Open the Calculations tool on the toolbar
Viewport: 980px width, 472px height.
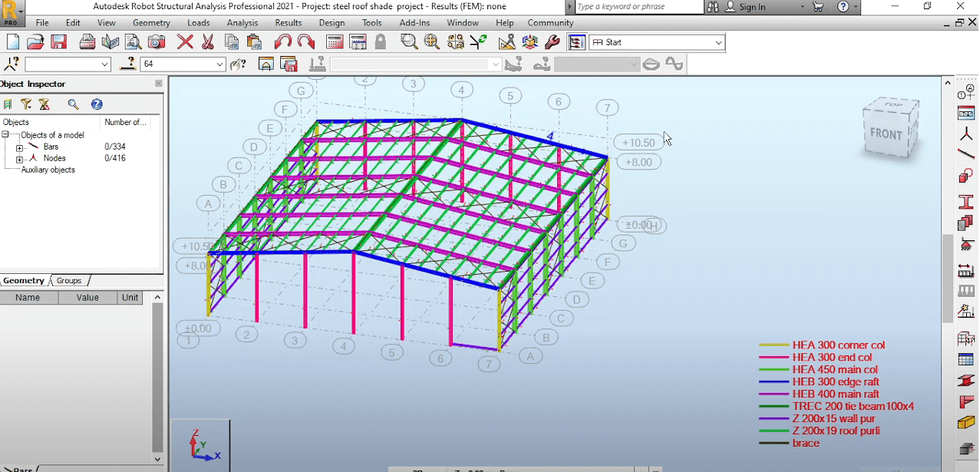(x=333, y=41)
